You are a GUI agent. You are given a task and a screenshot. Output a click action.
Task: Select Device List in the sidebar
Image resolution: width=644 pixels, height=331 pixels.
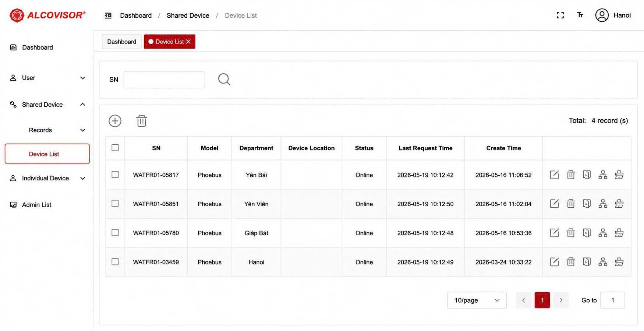tap(47, 154)
